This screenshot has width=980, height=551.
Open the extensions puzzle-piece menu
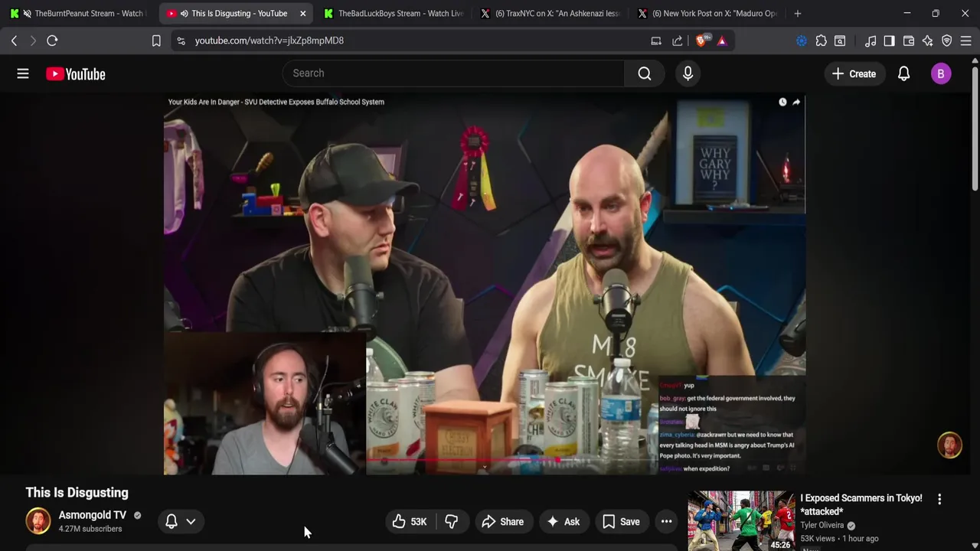(x=821, y=41)
